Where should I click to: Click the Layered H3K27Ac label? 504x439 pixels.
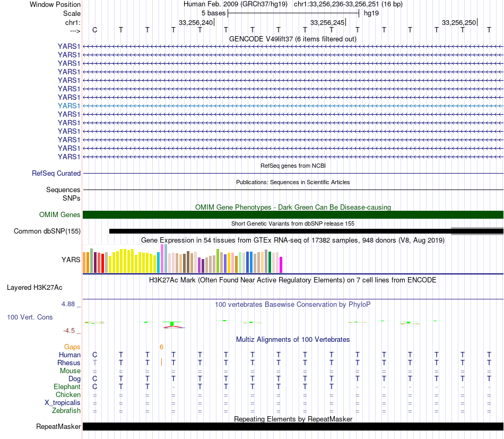[34, 288]
